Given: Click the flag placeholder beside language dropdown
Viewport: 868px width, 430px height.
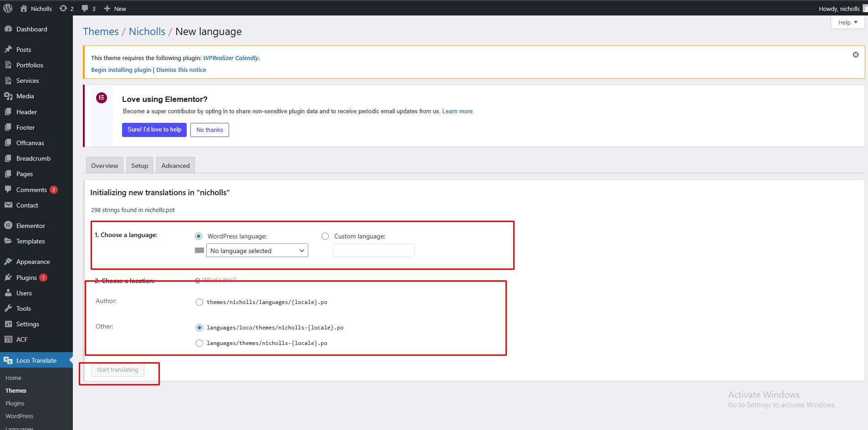Looking at the screenshot, I should (x=199, y=250).
